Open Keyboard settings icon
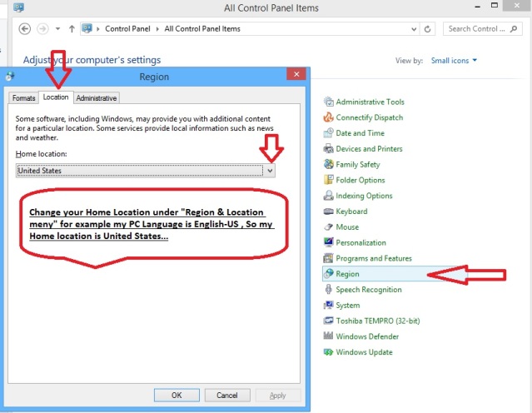Screen dimensions: 532x413 328,211
